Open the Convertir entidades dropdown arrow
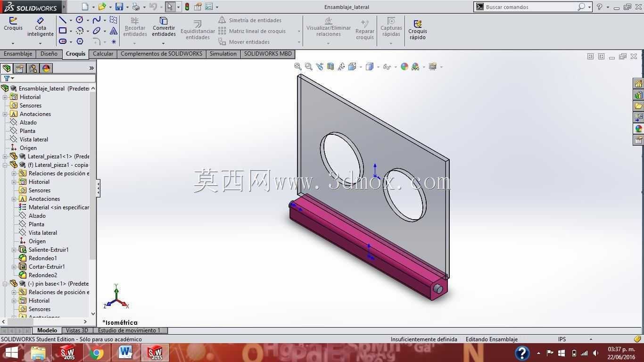The height and width of the screenshot is (362, 644). [x=164, y=43]
